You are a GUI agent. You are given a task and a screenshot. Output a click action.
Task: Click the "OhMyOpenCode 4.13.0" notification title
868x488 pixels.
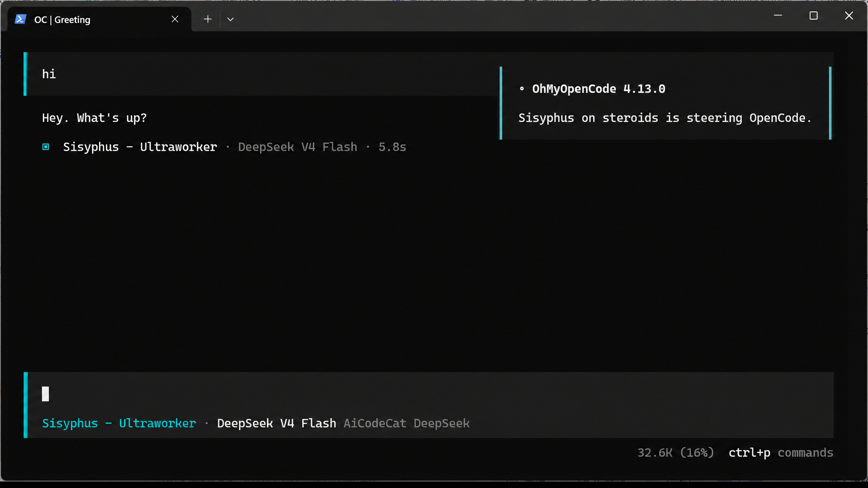[x=599, y=89]
